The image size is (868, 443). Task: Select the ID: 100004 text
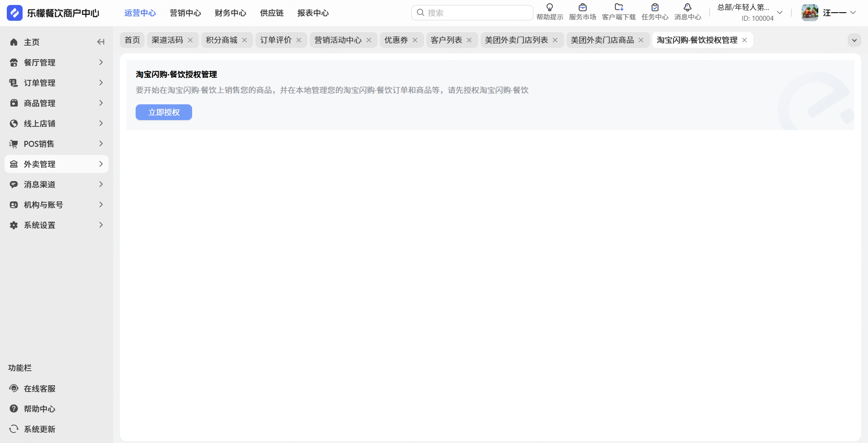[758, 19]
